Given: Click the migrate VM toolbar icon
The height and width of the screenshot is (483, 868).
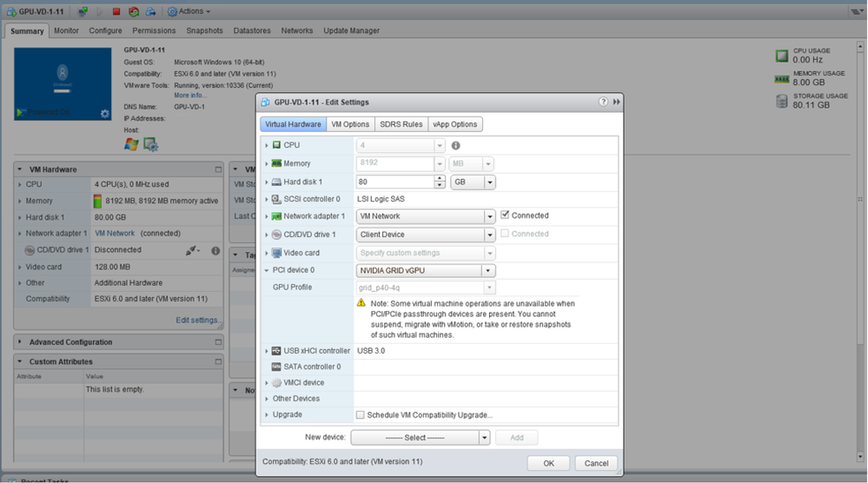Looking at the screenshot, I should click(x=150, y=11).
